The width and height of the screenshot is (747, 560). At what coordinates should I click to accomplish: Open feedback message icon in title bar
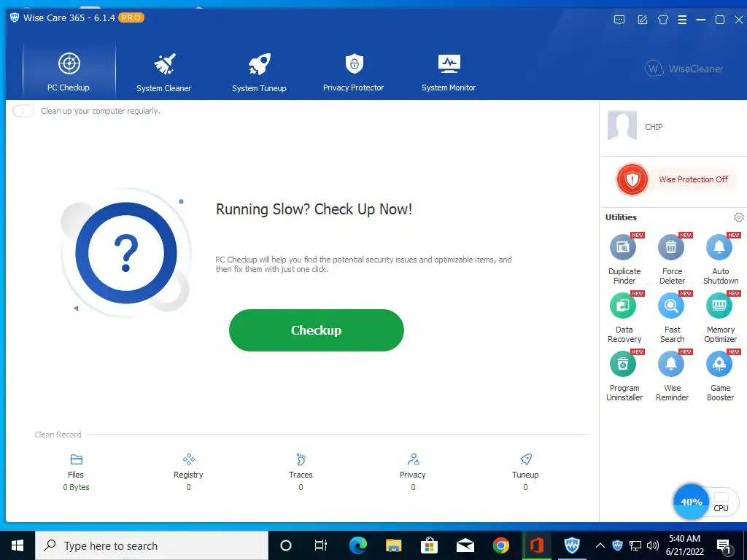click(619, 20)
